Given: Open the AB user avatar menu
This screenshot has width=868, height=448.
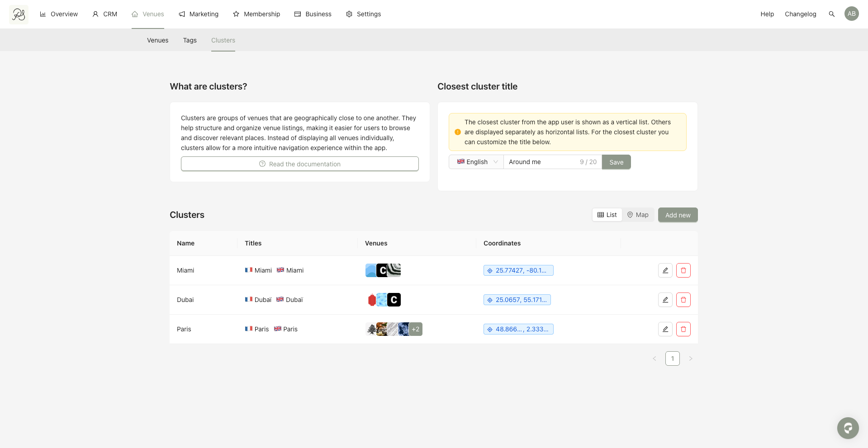Looking at the screenshot, I should tap(851, 14).
